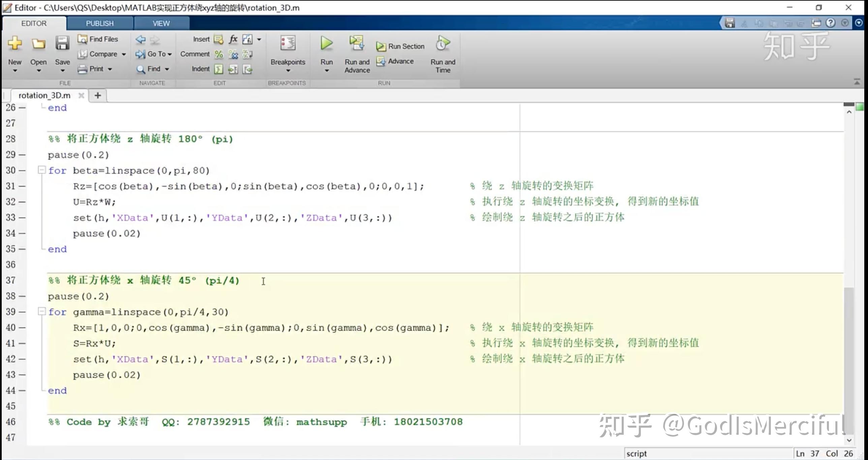Click the green Run icon
This screenshot has height=460, width=868.
(326, 44)
